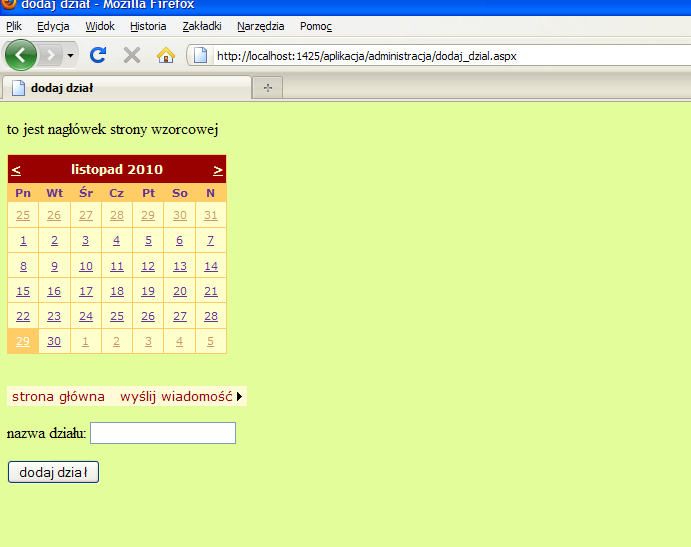
Task: Select November 19 in the calendar
Action: [148, 291]
